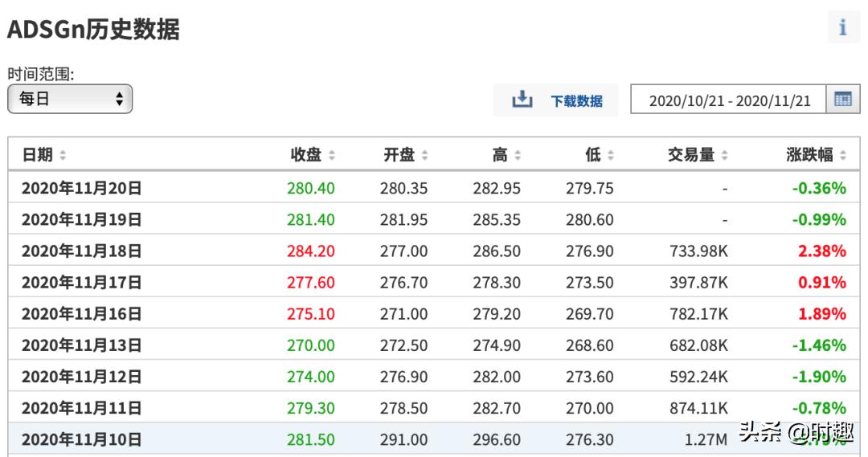Click closing price 281.50

click(310, 440)
